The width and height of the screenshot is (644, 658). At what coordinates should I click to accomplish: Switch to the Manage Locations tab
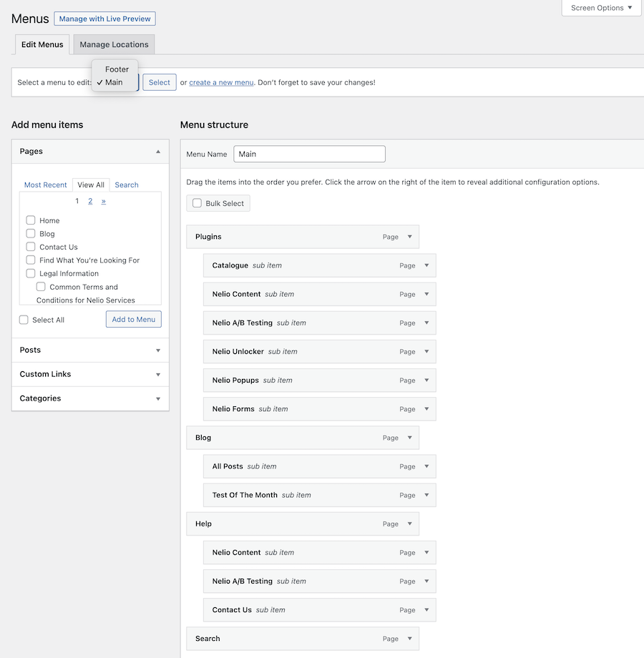[114, 44]
